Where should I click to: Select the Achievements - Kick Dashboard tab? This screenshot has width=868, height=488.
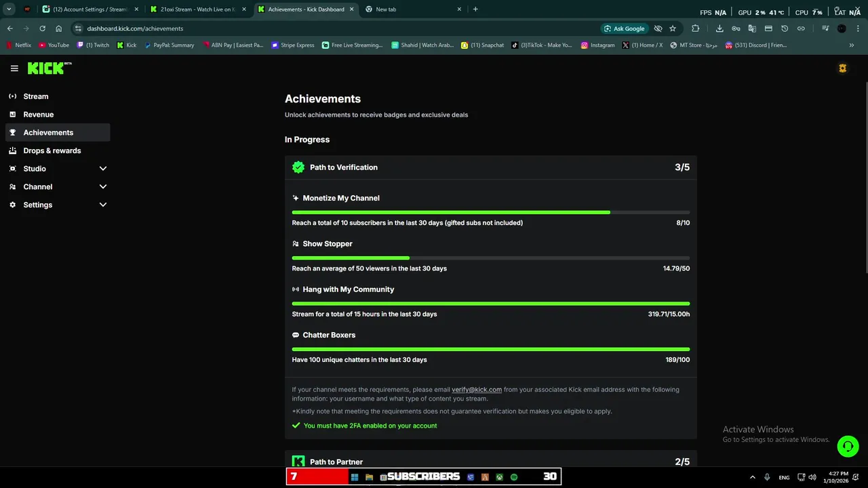[305, 9]
